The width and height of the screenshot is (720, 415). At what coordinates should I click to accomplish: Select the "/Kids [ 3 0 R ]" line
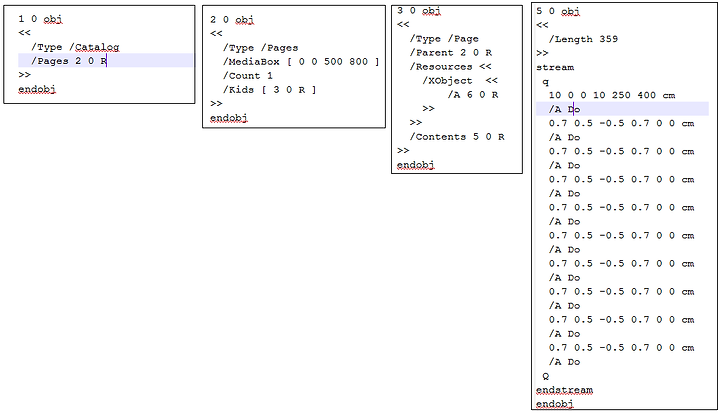click(270, 90)
